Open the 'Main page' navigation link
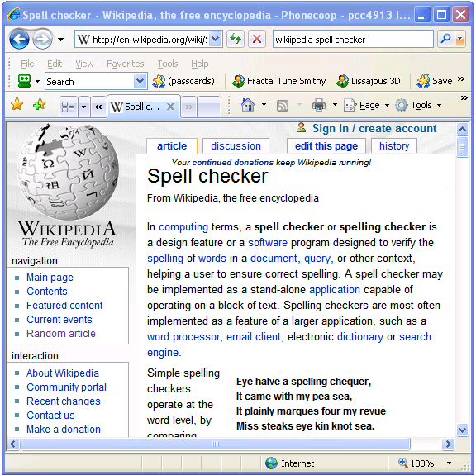Viewport: 476px width, 475px height. (50, 277)
